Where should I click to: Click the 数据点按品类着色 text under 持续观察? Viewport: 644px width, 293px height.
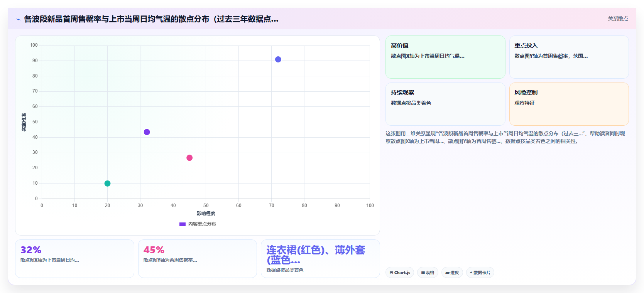(x=411, y=103)
